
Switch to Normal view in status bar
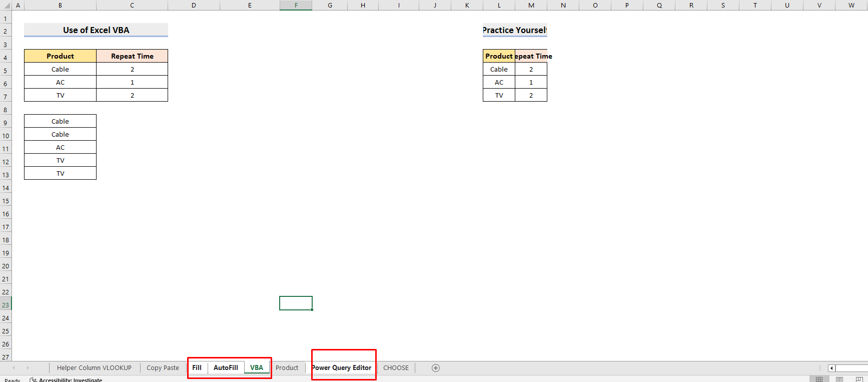pos(819,379)
